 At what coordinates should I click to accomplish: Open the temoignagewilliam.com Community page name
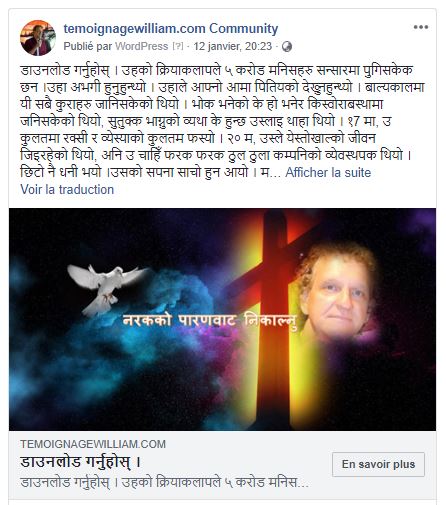[x=171, y=29]
